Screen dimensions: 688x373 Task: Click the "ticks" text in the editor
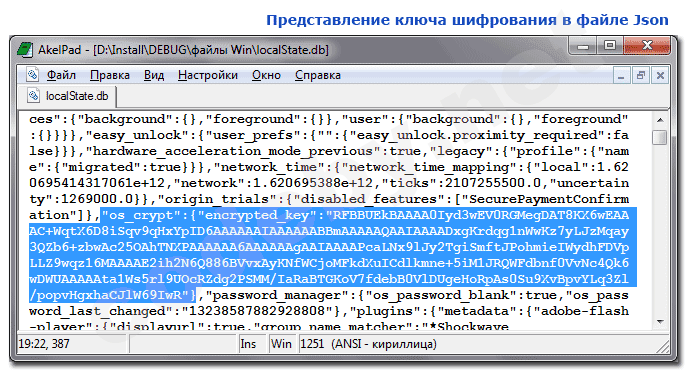409,183
